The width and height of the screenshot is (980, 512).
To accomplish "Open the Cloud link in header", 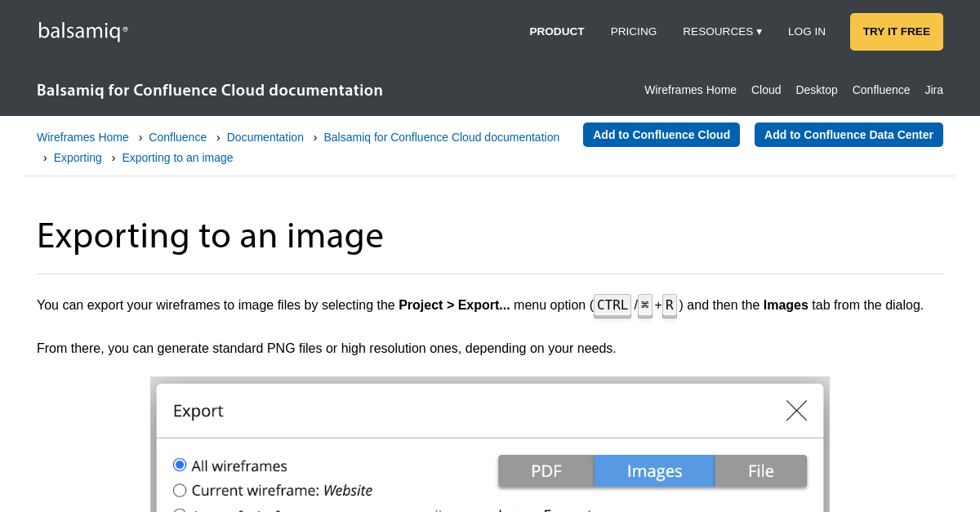I will point(765,90).
